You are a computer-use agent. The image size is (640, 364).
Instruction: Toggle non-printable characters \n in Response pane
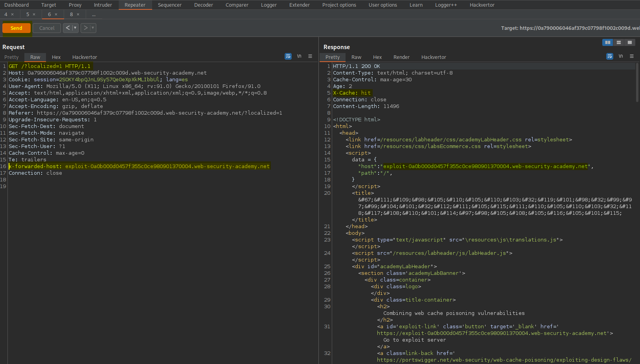click(x=621, y=56)
